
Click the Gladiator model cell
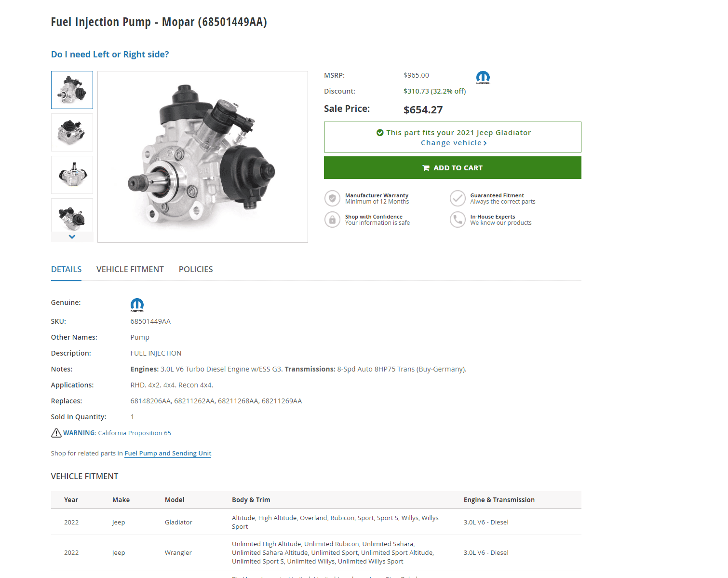pos(178,522)
